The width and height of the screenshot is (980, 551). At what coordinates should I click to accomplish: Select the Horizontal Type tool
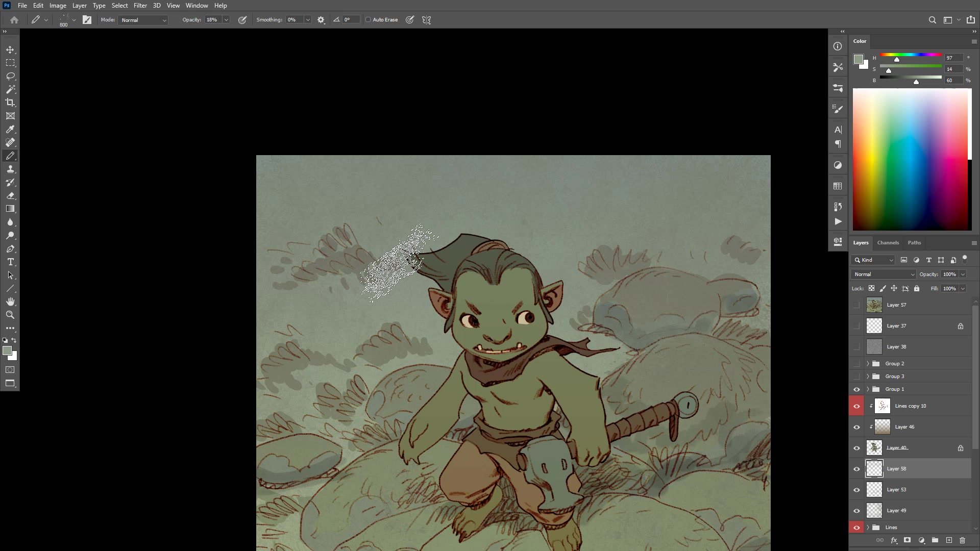click(x=10, y=262)
